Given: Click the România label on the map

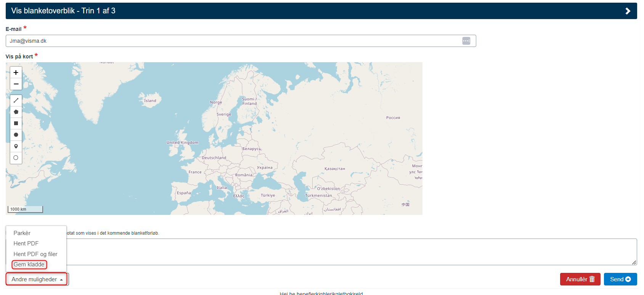Looking at the screenshot, I should tap(244, 175).
